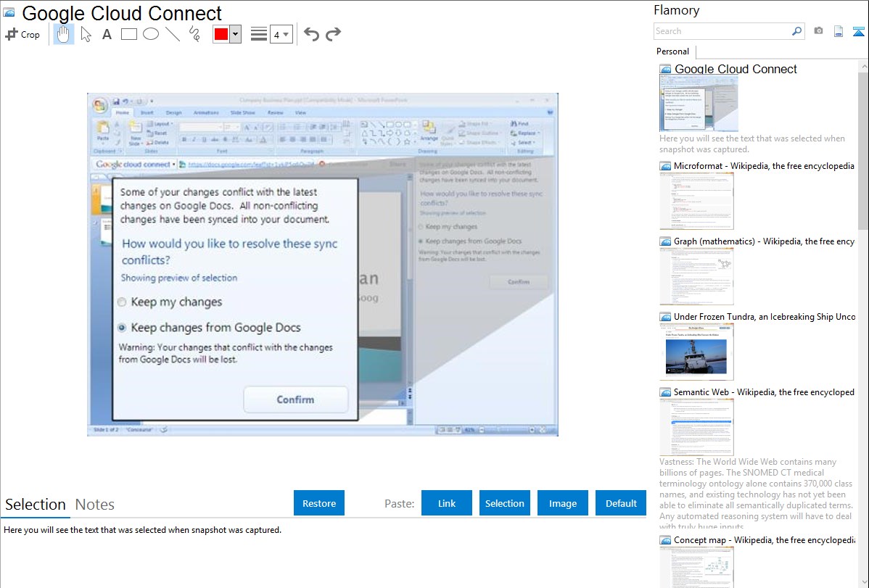Select the straight Line tool
The width and height of the screenshot is (869, 588).
(x=172, y=34)
